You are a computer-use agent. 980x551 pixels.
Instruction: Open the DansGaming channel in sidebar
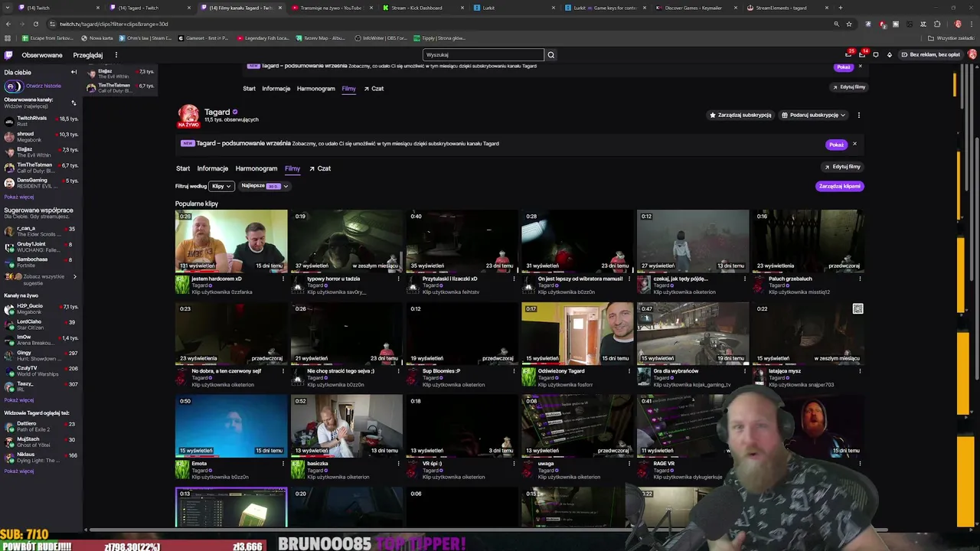click(41, 183)
